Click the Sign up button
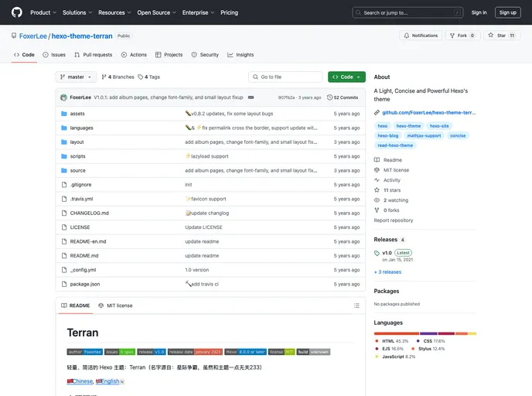 pos(507,12)
